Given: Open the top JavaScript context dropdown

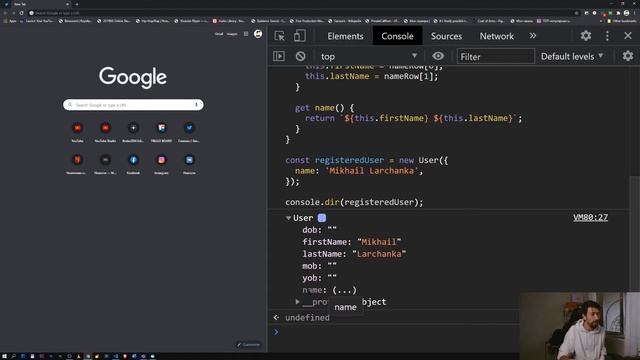Looking at the screenshot, I should tap(369, 56).
